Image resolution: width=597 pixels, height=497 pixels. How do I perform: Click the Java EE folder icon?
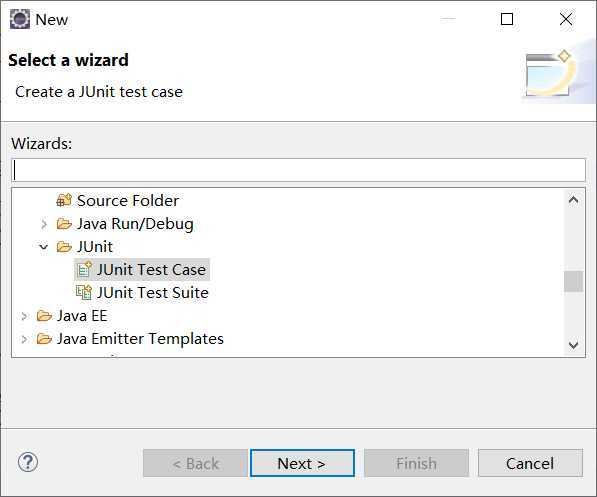click(44, 316)
